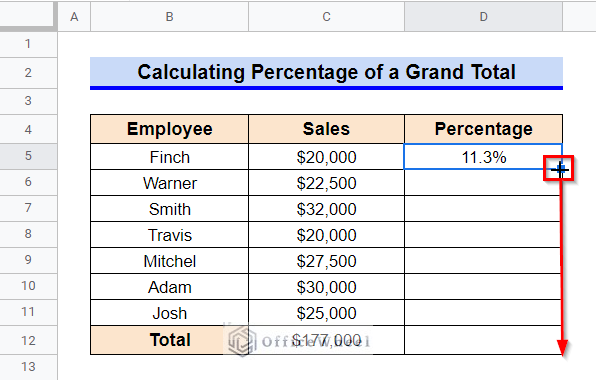Select row 11 header
Viewport: 596px width, 380px height.
28,312
